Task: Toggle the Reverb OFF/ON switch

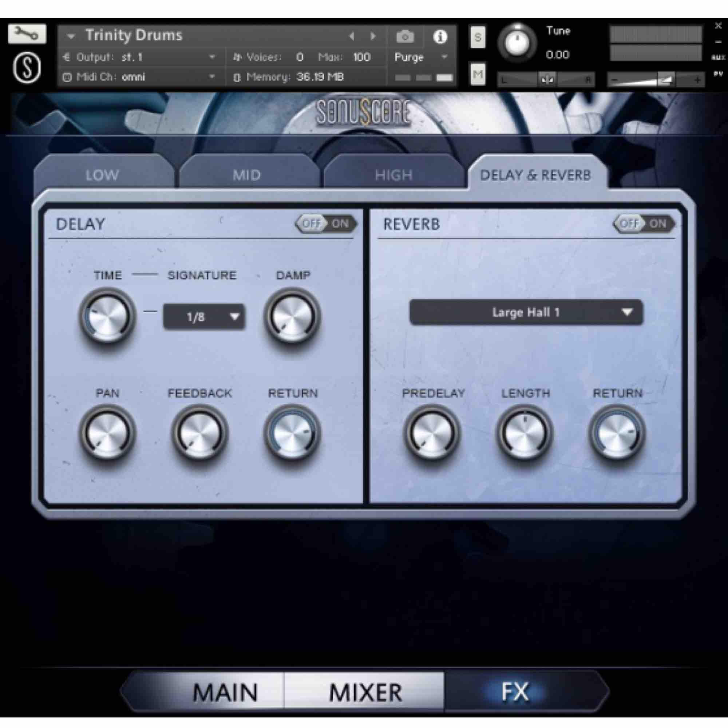Action: (x=644, y=224)
